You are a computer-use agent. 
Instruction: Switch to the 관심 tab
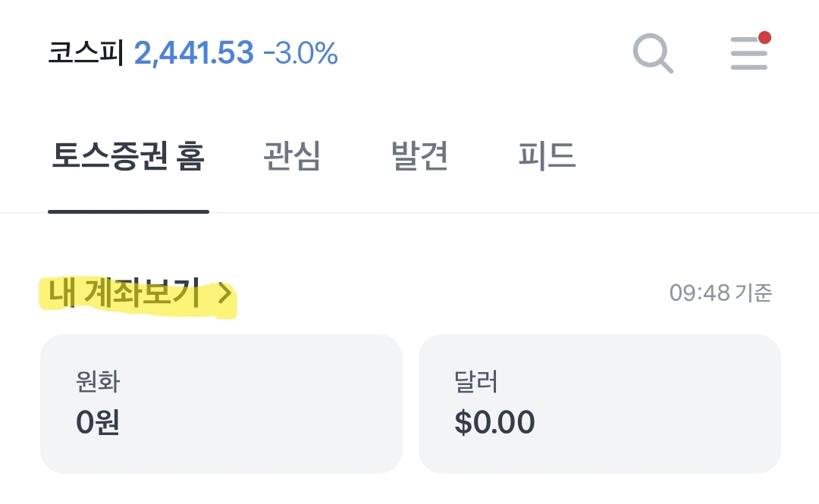pyautogui.click(x=291, y=155)
